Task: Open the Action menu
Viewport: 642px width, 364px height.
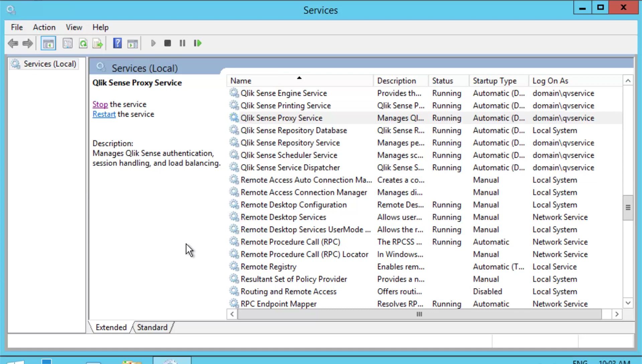Action: pos(44,27)
